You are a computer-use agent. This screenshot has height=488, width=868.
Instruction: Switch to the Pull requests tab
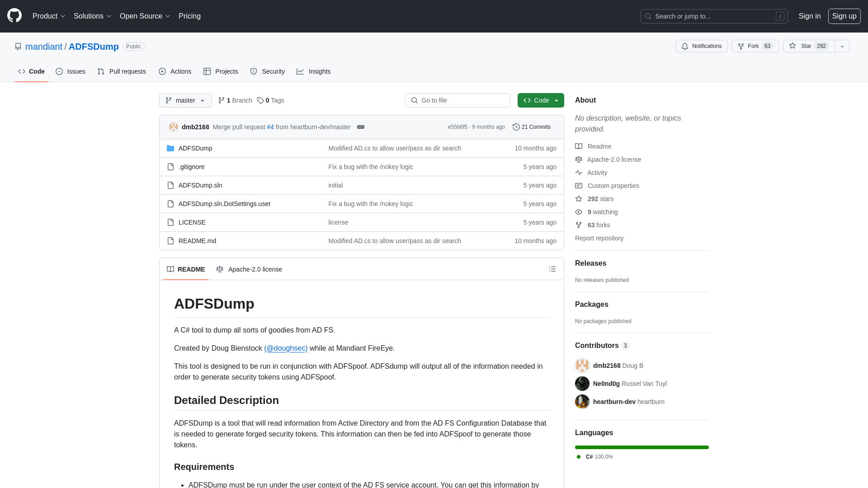122,71
